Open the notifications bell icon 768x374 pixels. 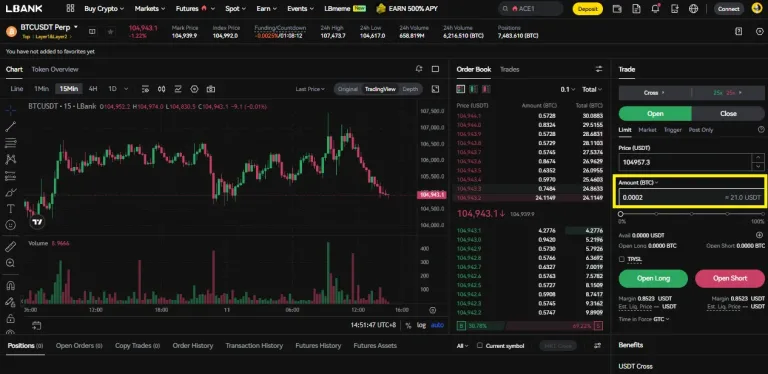click(655, 9)
